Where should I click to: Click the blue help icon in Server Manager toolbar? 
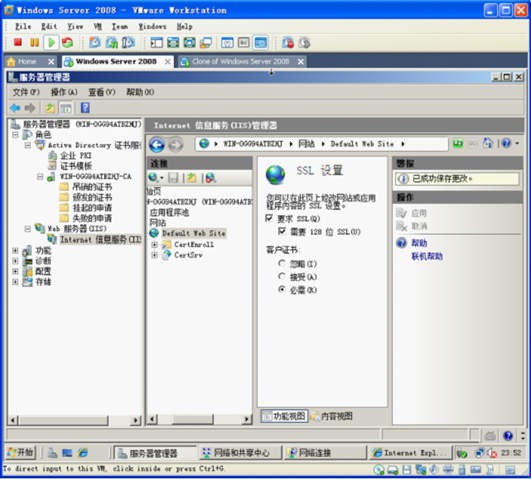click(x=85, y=108)
